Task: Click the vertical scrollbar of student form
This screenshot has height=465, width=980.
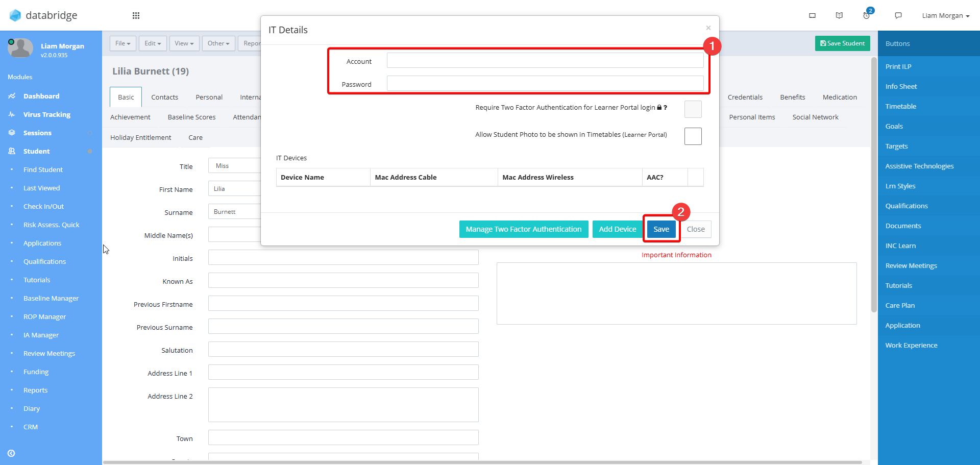Action: (874, 184)
